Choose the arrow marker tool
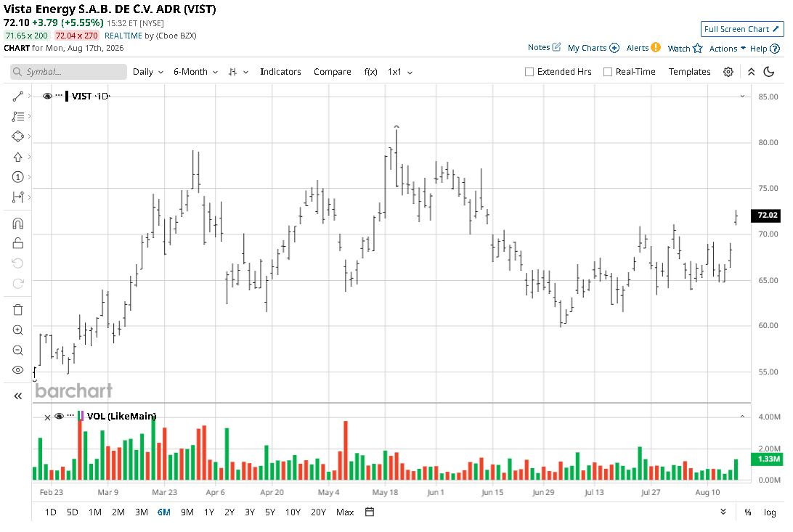 point(17,157)
